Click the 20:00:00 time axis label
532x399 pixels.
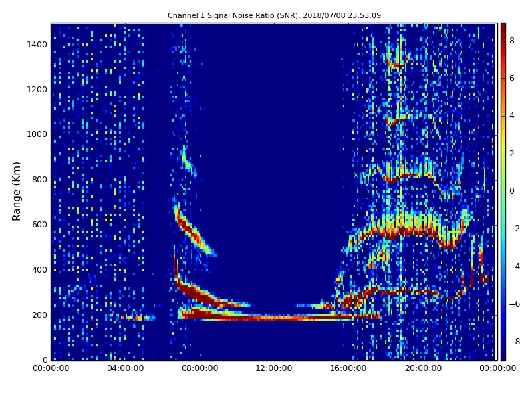coord(424,368)
